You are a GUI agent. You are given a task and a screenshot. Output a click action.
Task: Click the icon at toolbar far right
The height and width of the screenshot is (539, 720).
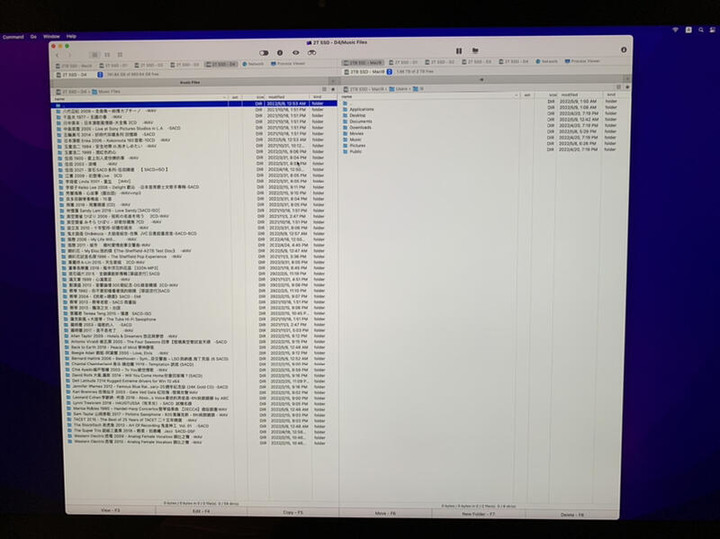click(624, 50)
